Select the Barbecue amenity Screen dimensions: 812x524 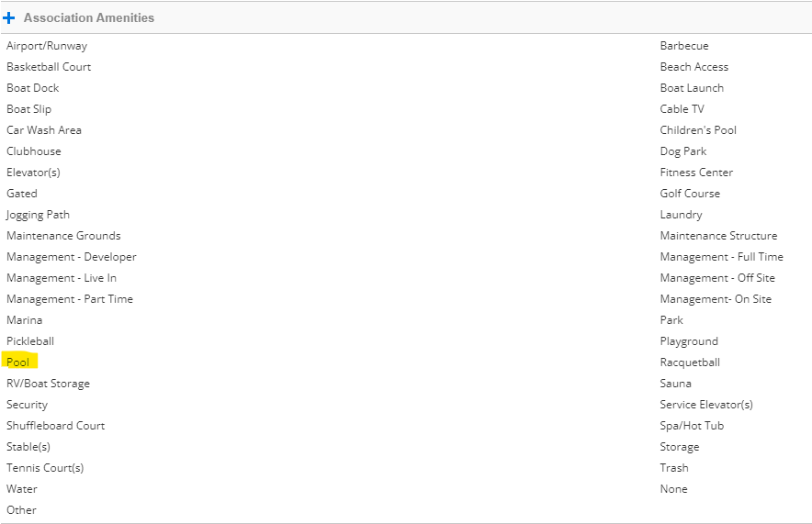click(x=684, y=46)
